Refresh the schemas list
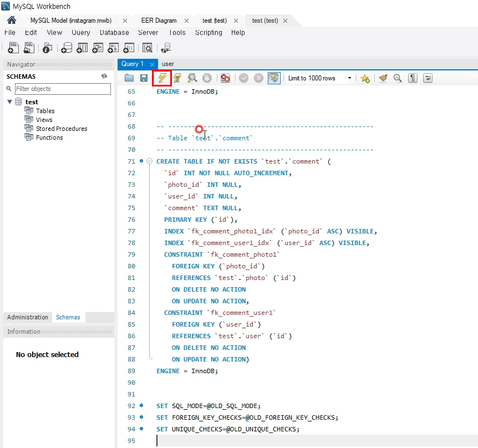 [x=104, y=76]
